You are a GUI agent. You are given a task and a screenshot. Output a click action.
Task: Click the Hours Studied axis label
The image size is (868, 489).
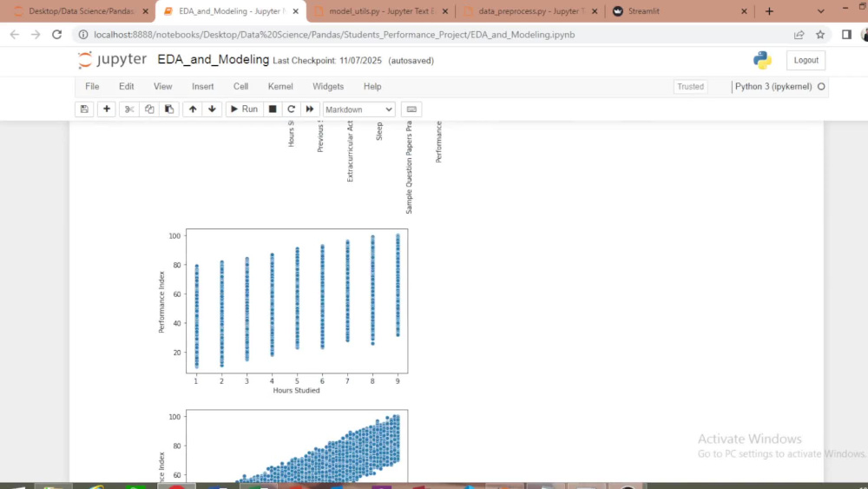click(x=296, y=391)
